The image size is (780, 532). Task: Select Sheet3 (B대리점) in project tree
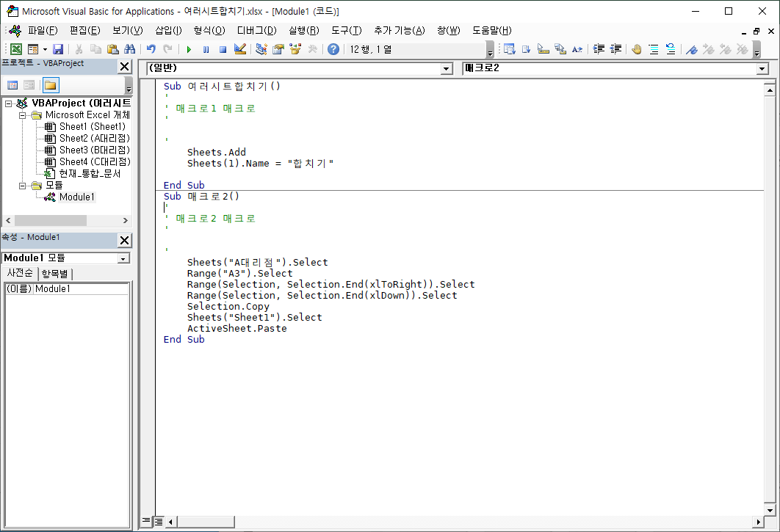pyautogui.click(x=95, y=150)
